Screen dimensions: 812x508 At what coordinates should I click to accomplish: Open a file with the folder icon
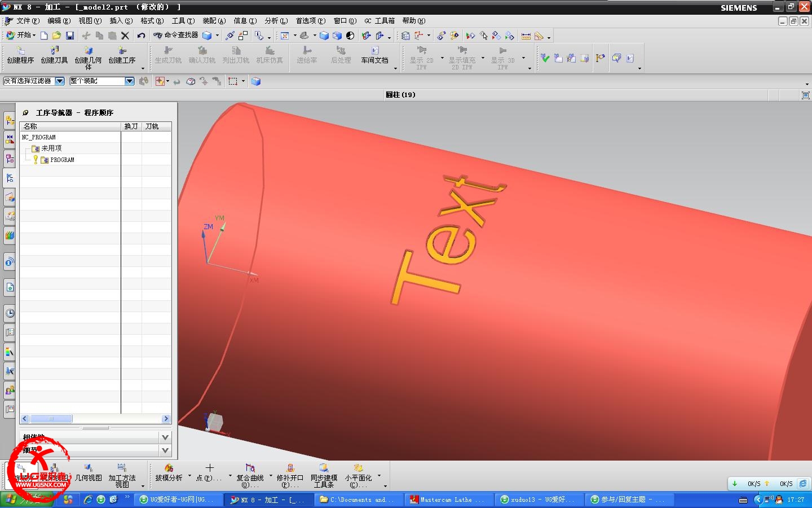56,36
